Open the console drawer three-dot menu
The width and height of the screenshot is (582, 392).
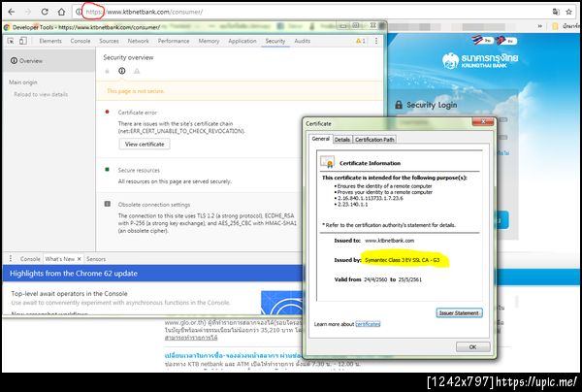click(11, 258)
